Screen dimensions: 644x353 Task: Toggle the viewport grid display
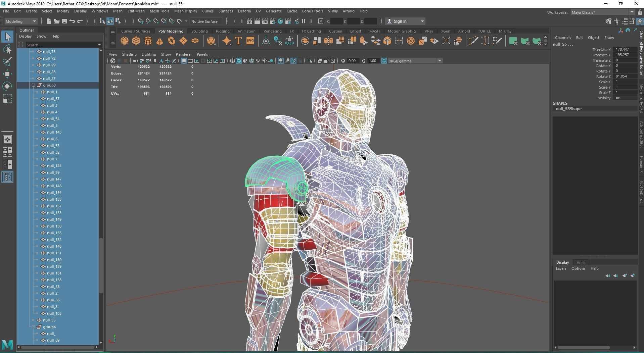click(x=184, y=61)
